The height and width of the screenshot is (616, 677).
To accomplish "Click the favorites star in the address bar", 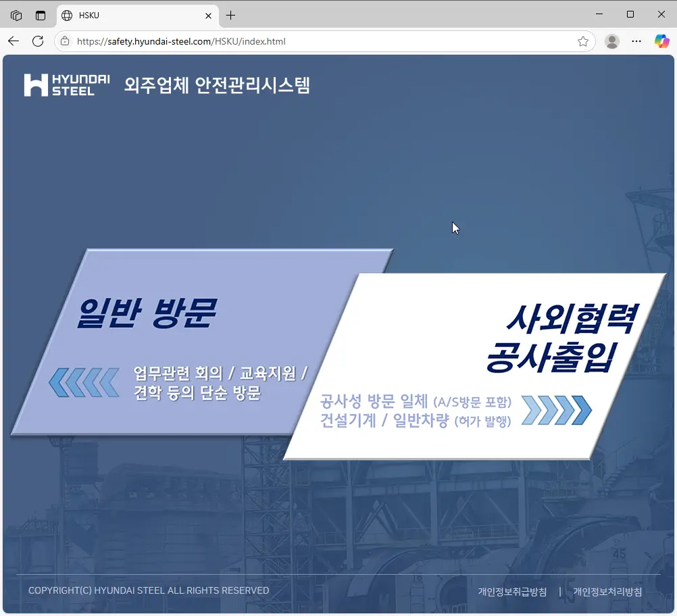I will pos(582,41).
